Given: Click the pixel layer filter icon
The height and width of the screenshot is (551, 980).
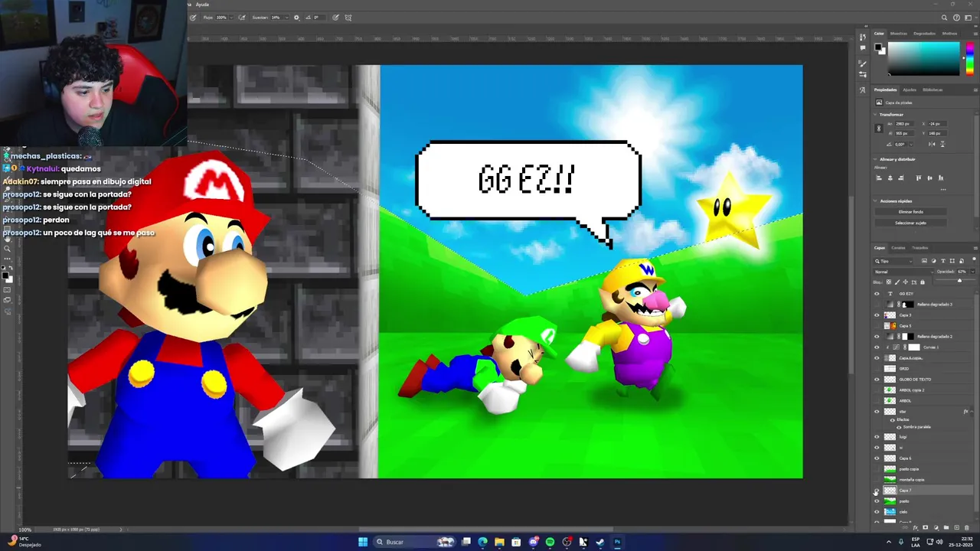Looking at the screenshot, I should point(924,261).
